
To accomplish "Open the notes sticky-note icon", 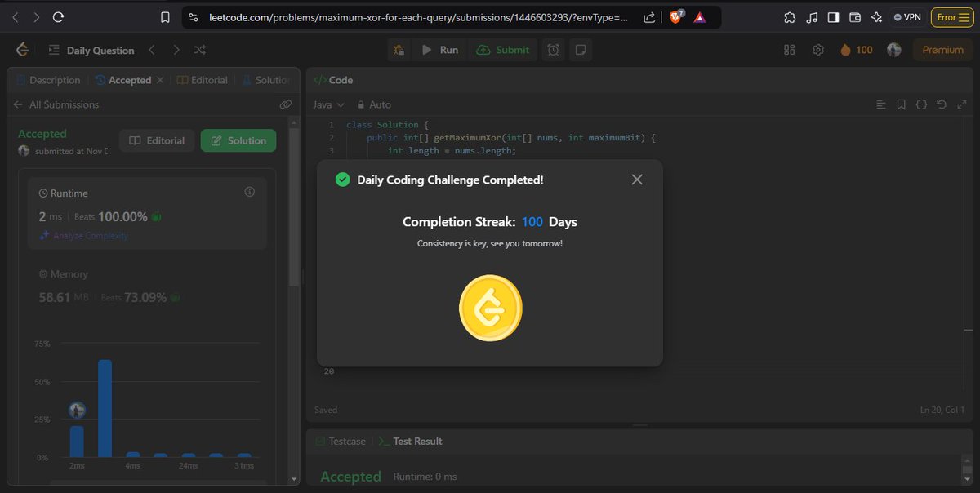I will click(580, 50).
